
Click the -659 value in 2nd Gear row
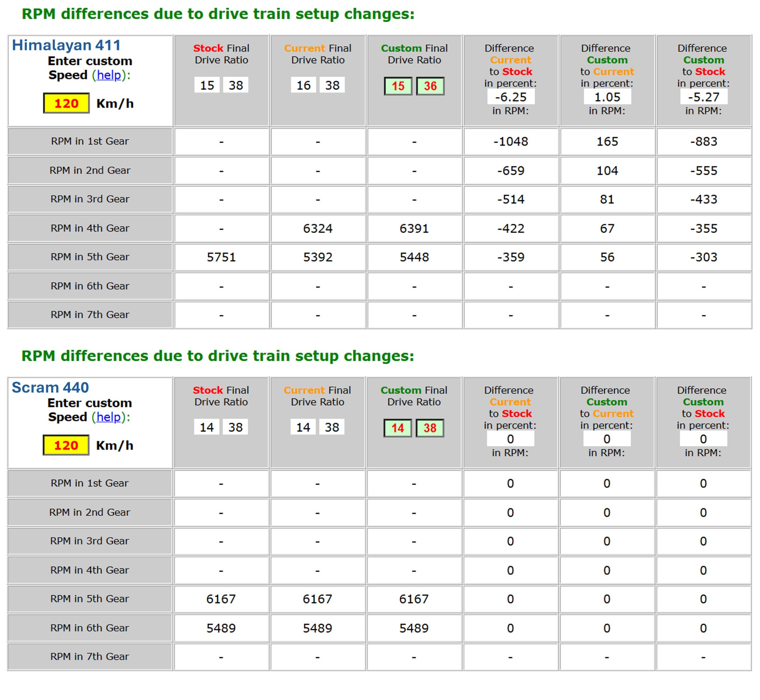click(x=511, y=171)
